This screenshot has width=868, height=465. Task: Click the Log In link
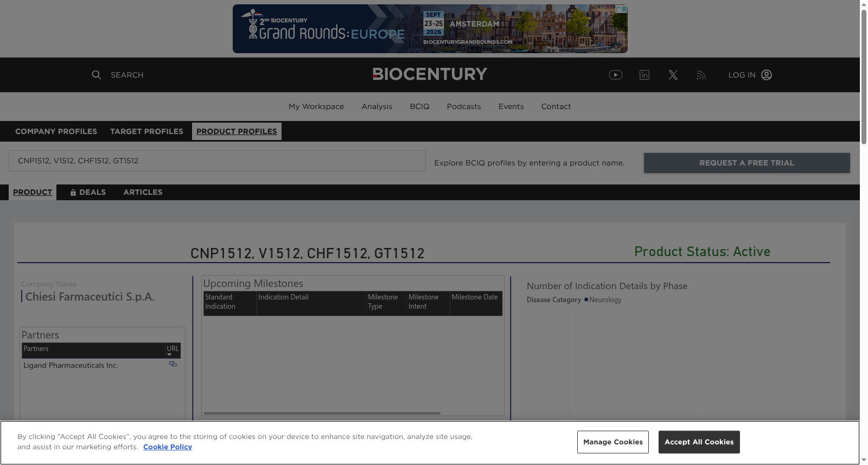coord(742,75)
